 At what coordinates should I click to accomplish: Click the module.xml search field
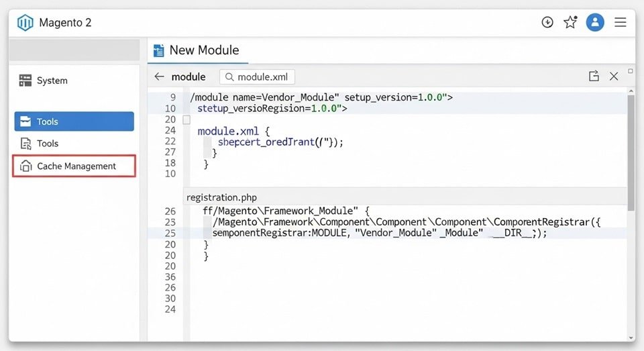tap(257, 77)
